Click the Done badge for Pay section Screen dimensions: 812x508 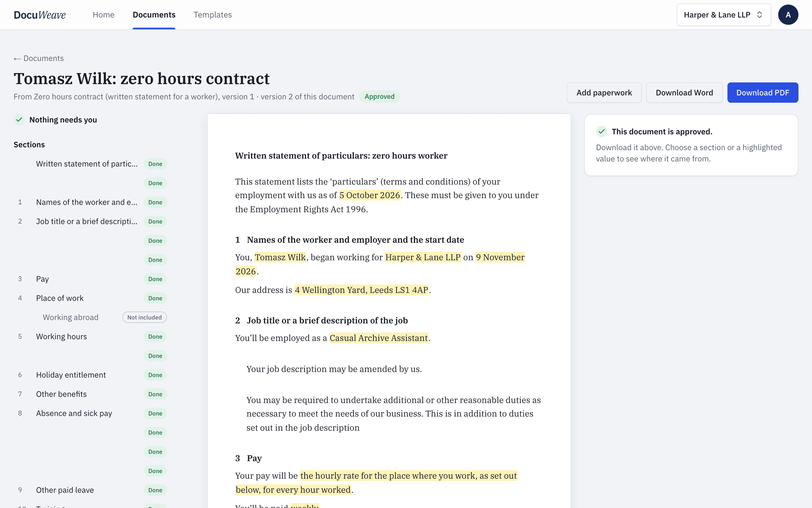pyautogui.click(x=155, y=279)
